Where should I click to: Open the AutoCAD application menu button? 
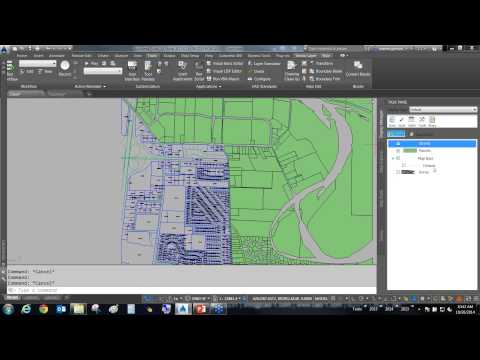[x=4, y=50]
